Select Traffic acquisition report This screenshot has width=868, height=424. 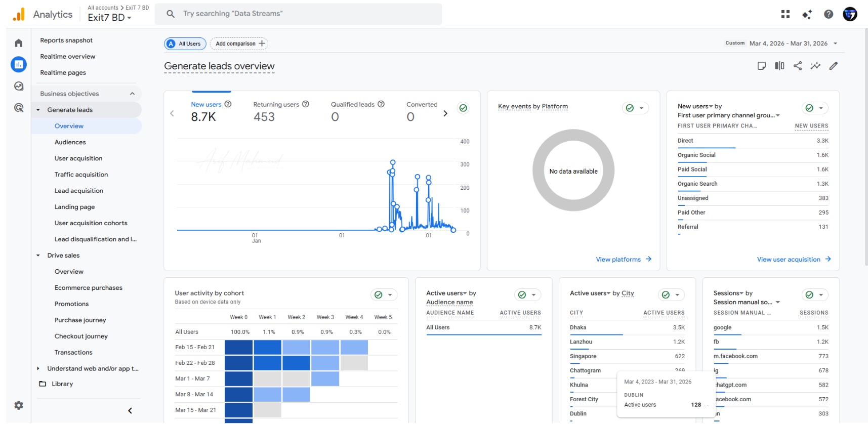click(x=81, y=175)
